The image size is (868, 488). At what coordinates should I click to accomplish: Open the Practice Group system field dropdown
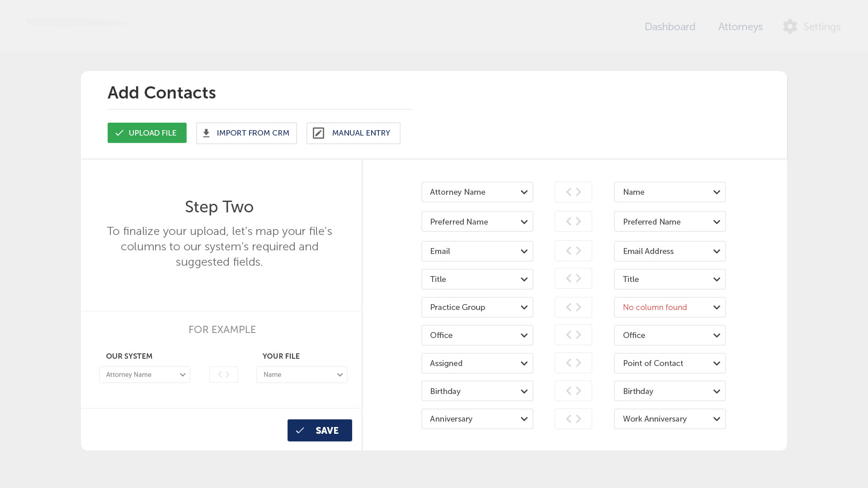(477, 307)
